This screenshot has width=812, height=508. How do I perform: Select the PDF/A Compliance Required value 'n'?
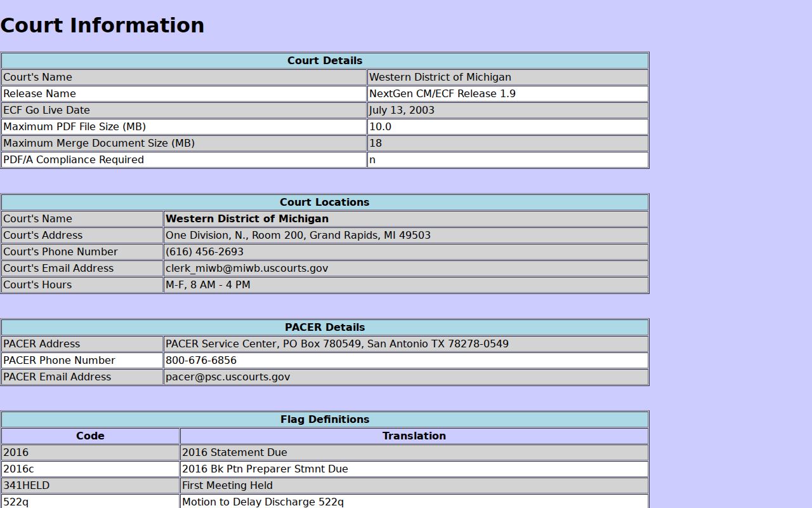(372, 160)
